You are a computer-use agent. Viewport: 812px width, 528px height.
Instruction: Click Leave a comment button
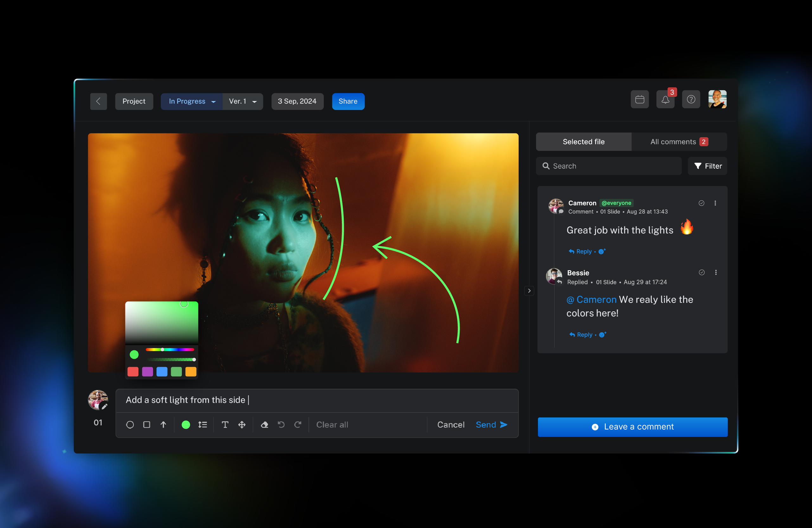(x=633, y=426)
